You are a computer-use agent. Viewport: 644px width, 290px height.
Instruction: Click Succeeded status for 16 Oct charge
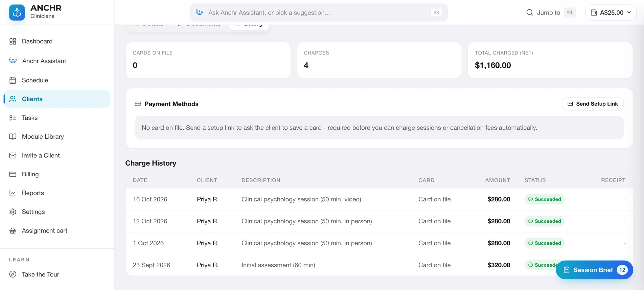[x=545, y=199]
